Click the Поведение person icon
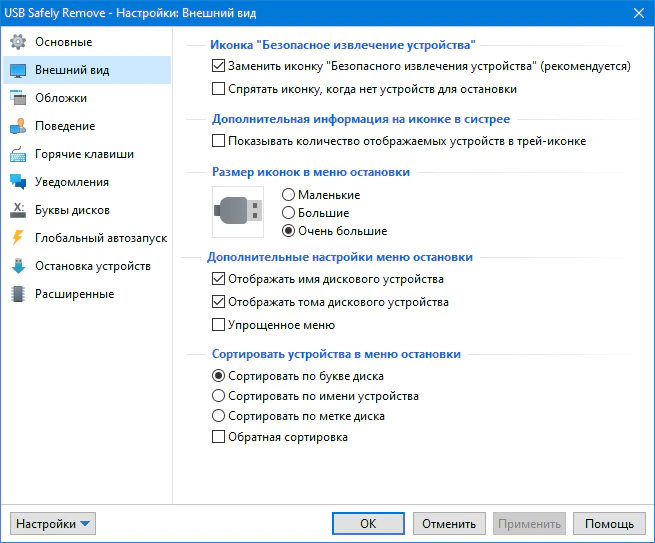655x543 pixels. (17, 126)
